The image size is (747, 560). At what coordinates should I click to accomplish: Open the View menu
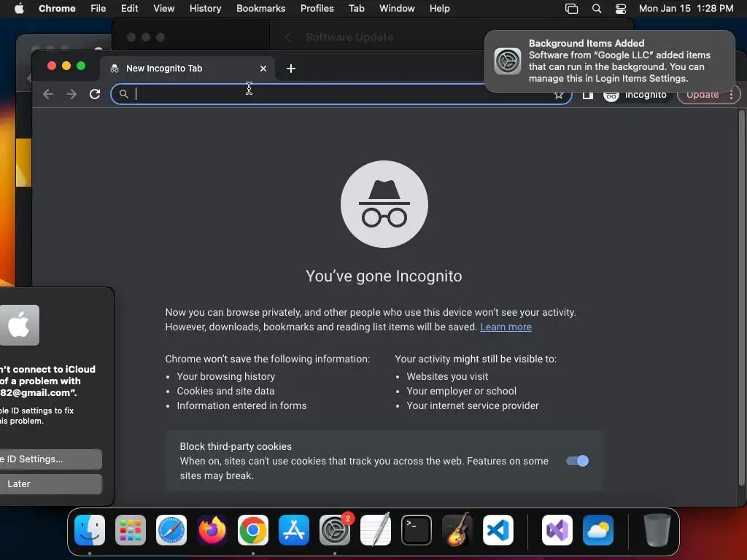(x=163, y=9)
